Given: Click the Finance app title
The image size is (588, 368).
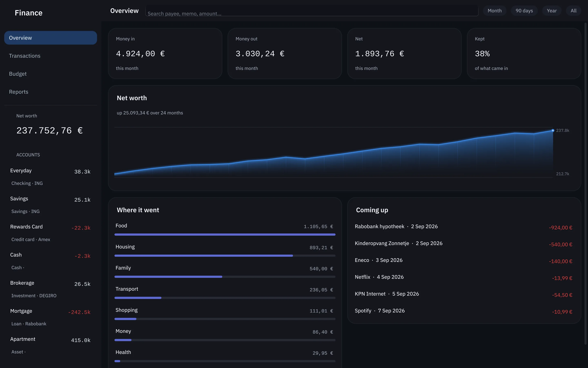Looking at the screenshot, I should pos(29,13).
